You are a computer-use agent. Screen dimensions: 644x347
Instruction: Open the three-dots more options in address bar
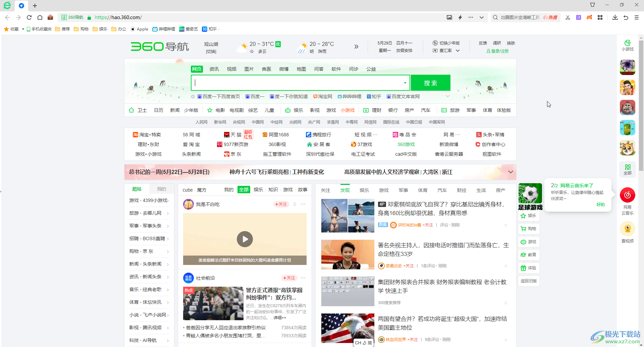pyautogui.click(x=471, y=17)
